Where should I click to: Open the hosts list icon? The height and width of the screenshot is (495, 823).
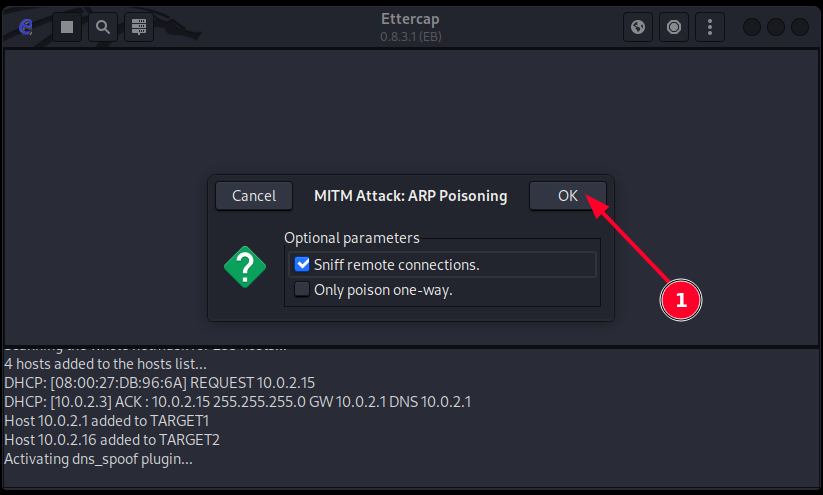[139, 27]
